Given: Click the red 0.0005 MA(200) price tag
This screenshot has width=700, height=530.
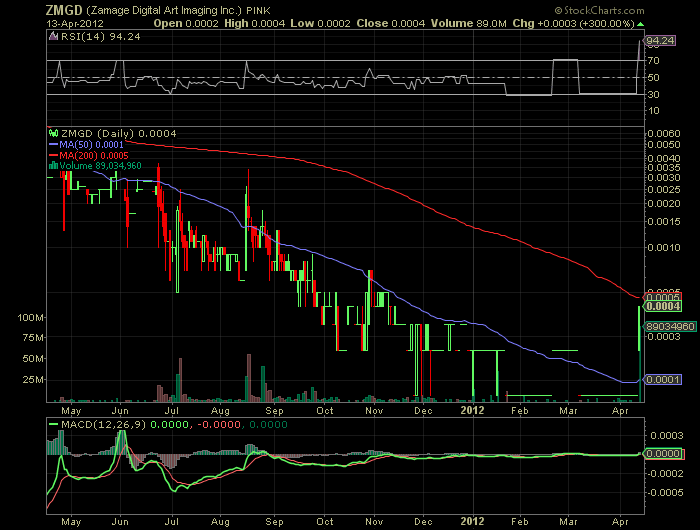Looking at the screenshot, I should [662, 297].
